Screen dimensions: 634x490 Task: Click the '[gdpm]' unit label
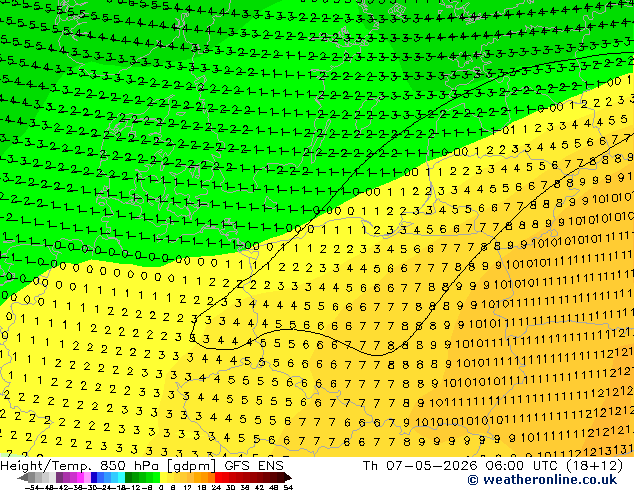192,466
